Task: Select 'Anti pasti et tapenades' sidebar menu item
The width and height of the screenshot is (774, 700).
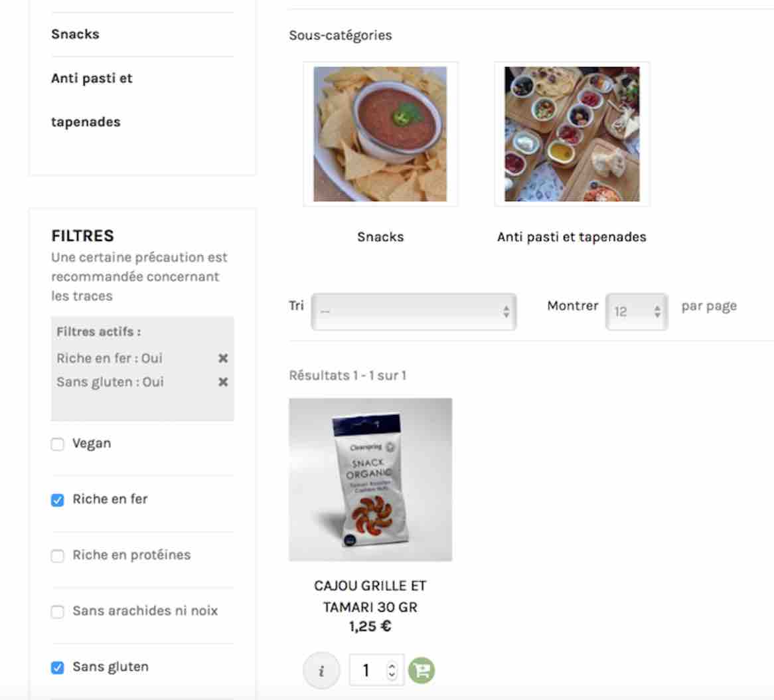Action: point(92,100)
